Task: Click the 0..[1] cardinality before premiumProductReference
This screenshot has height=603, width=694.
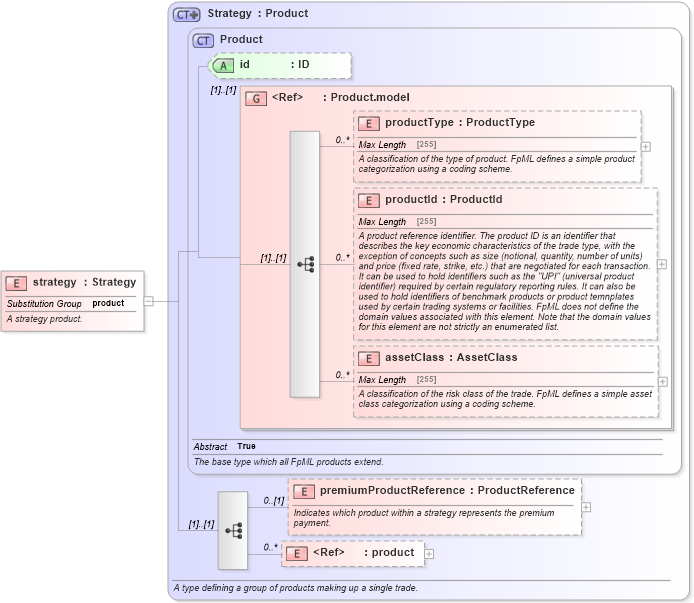Action: [x=274, y=501]
